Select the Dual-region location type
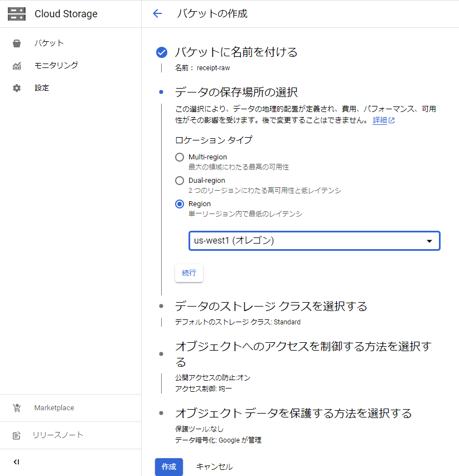The height and width of the screenshot is (476, 459). [x=180, y=181]
